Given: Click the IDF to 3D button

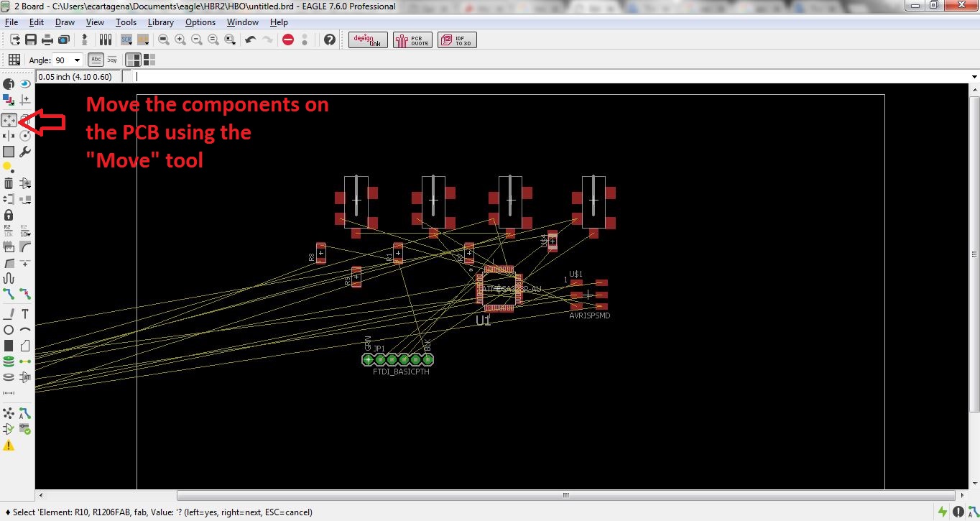Looking at the screenshot, I should click(458, 40).
